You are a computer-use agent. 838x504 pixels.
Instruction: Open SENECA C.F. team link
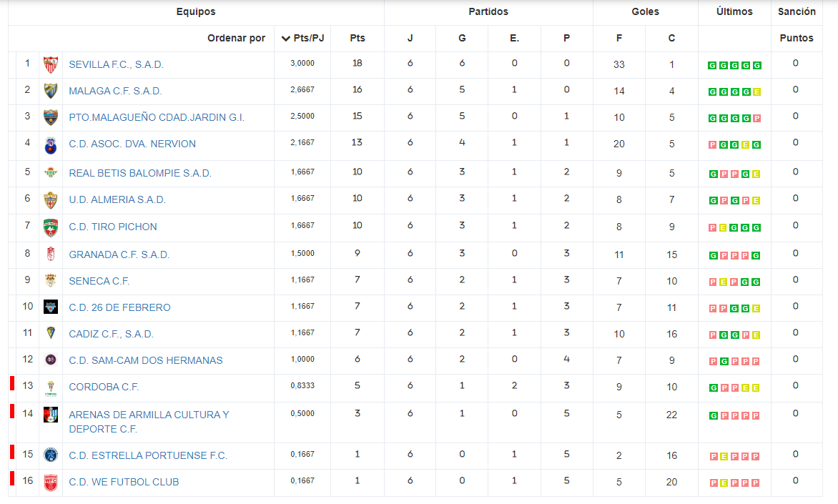(x=99, y=281)
